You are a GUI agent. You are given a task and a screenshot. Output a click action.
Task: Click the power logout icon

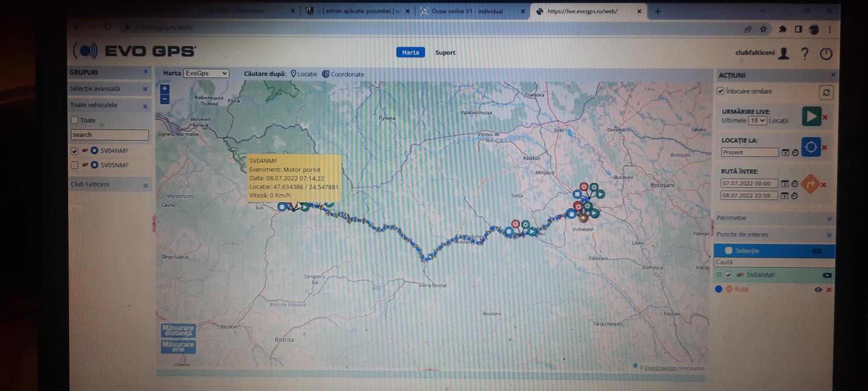point(826,53)
